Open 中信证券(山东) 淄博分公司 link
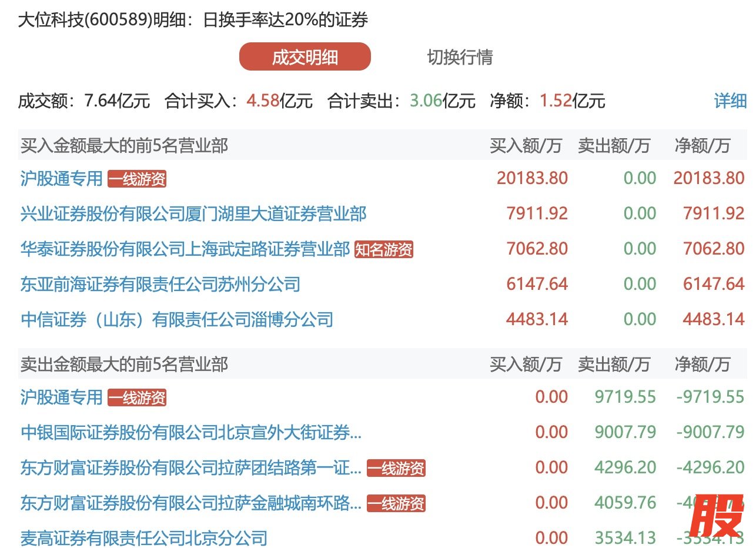 (177, 320)
